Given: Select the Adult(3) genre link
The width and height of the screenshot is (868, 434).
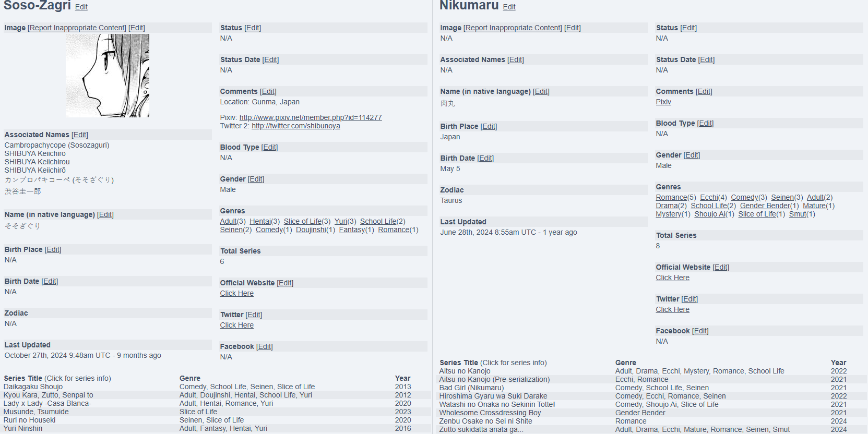Looking at the screenshot, I should pos(233,221).
